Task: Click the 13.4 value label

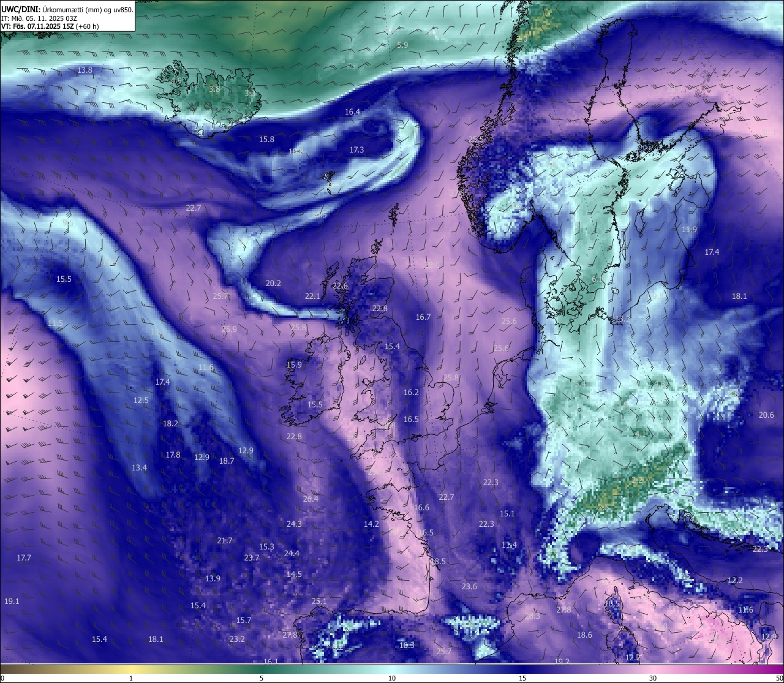Action: tap(139, 468)
